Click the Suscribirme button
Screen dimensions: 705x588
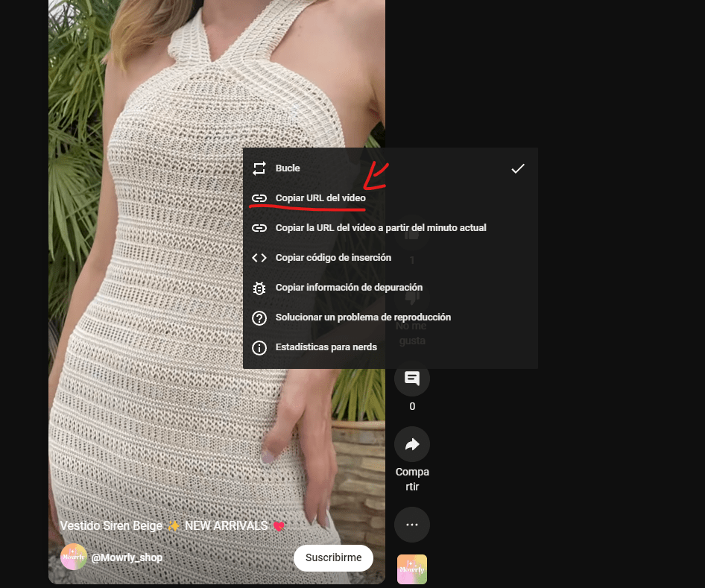[333, 558]
